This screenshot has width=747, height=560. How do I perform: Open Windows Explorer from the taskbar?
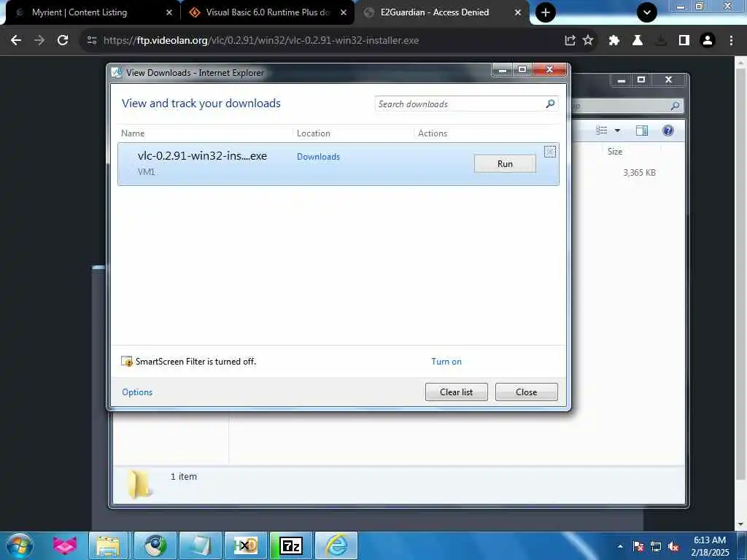108,545
